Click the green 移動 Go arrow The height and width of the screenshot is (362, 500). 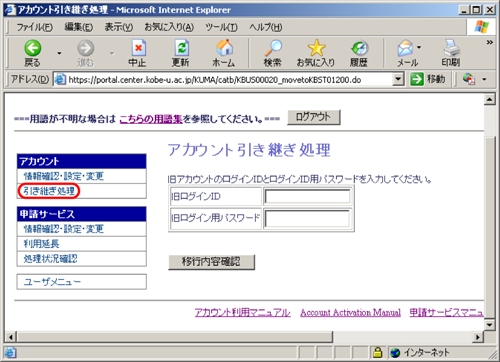tap(416, 79)
